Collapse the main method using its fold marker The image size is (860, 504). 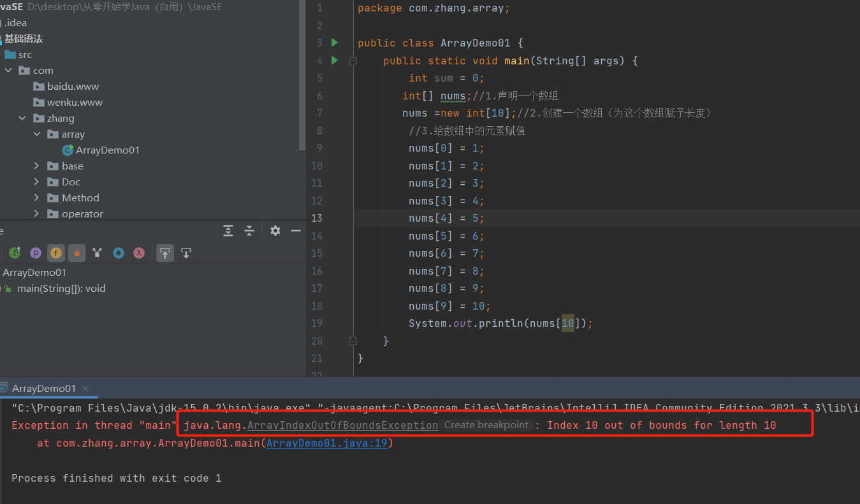click(x=353, y=61)
